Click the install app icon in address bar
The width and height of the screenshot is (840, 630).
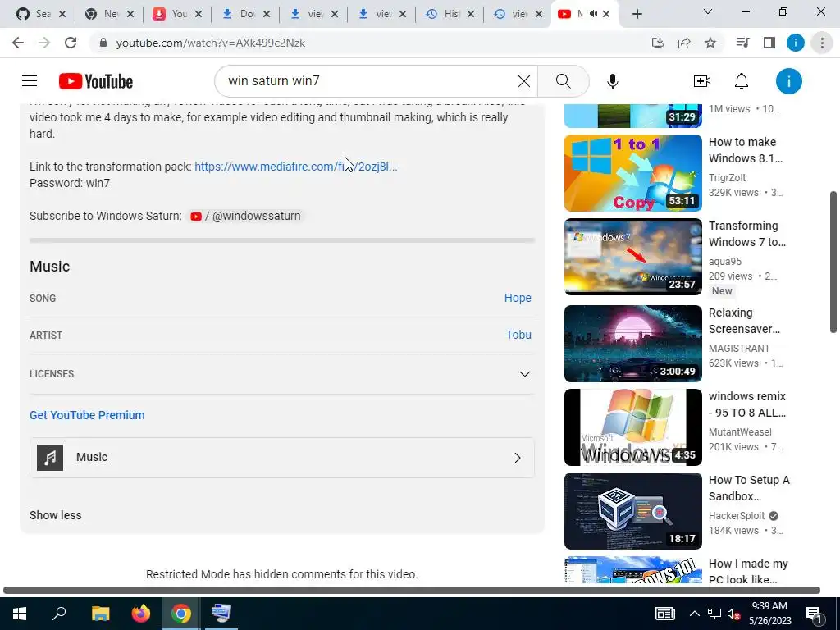coord(657,43)
